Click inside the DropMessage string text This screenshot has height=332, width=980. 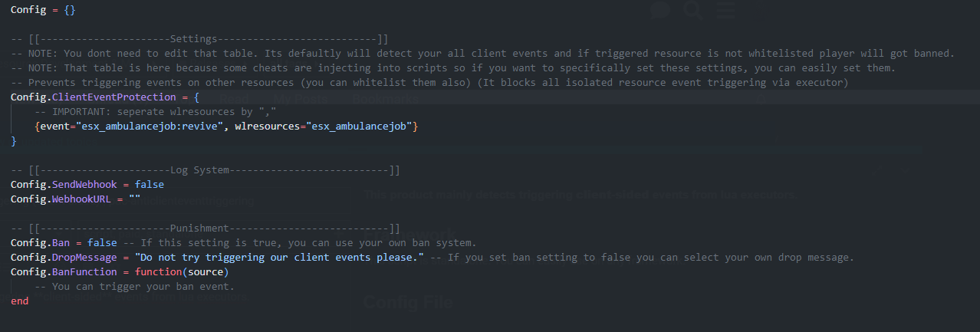(279, 257)
